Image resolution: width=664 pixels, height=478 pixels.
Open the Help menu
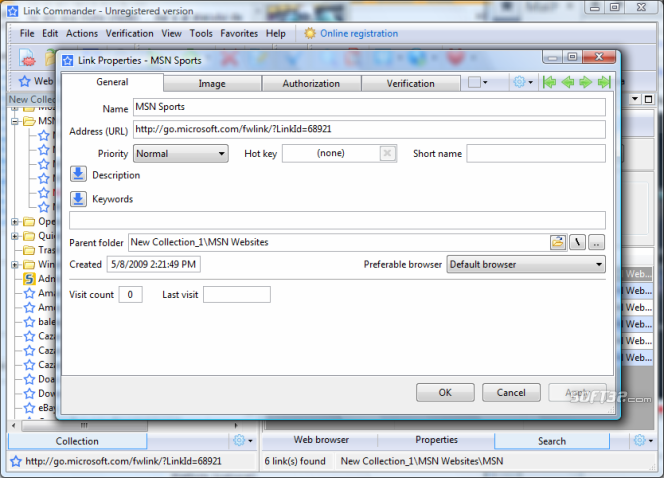(x=276, y=33)
